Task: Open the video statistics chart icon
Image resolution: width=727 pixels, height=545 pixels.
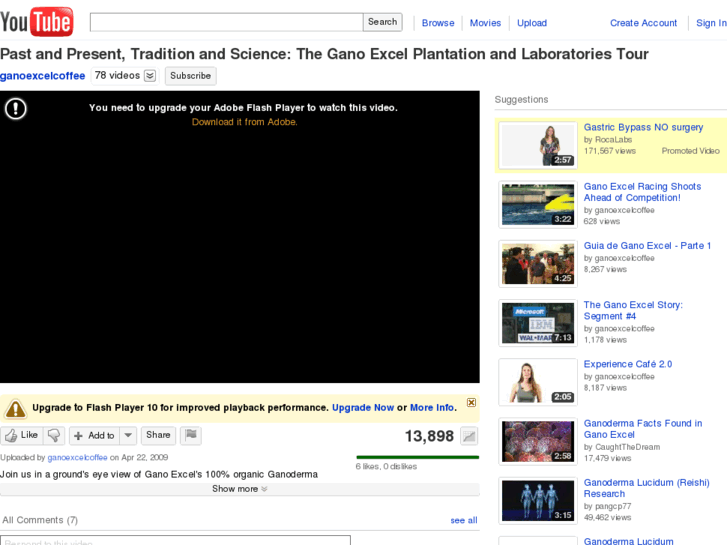Action: (x=469, y=436)
